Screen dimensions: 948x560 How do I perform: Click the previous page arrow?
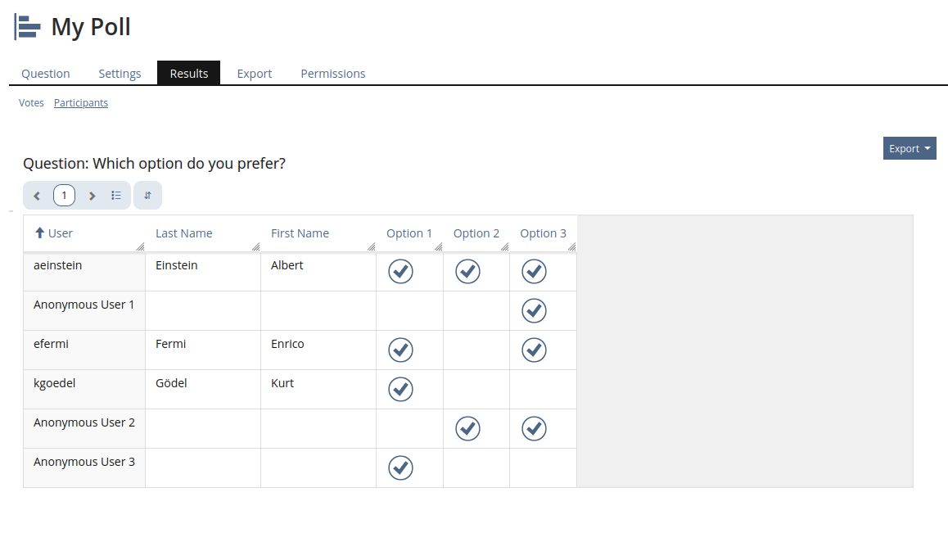click(37, 196)
